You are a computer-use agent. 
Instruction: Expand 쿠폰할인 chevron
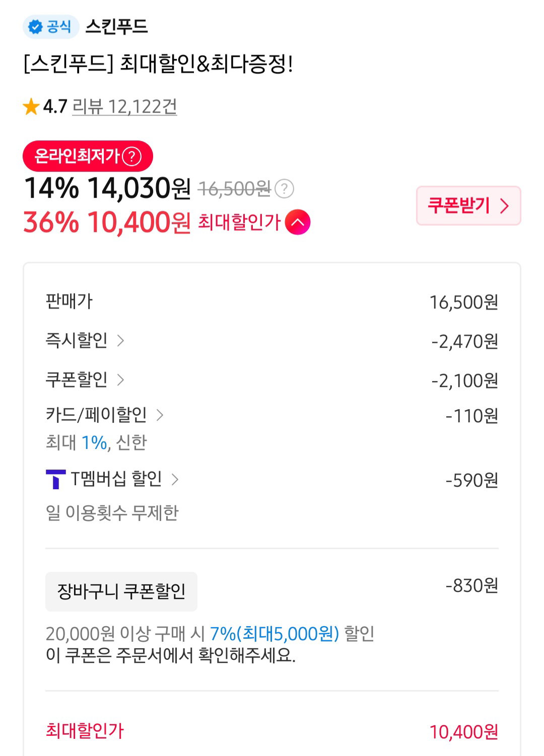pos(121,380)
